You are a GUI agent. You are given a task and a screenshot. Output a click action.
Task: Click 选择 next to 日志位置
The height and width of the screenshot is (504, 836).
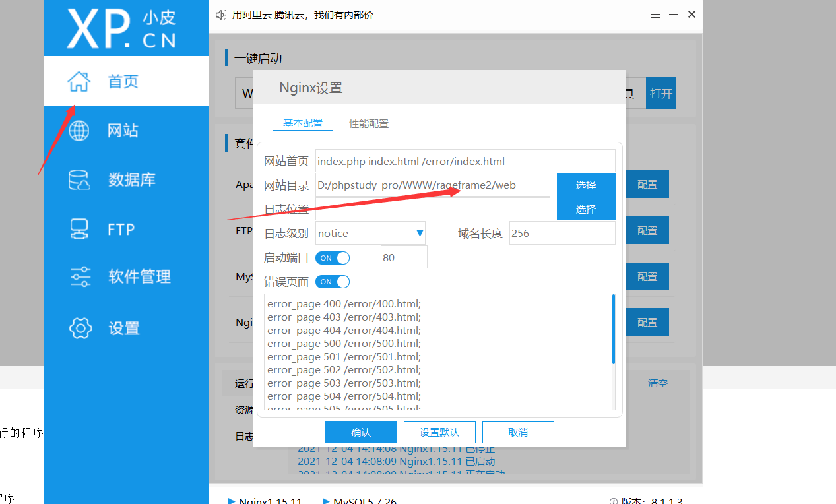click(586, 209)
